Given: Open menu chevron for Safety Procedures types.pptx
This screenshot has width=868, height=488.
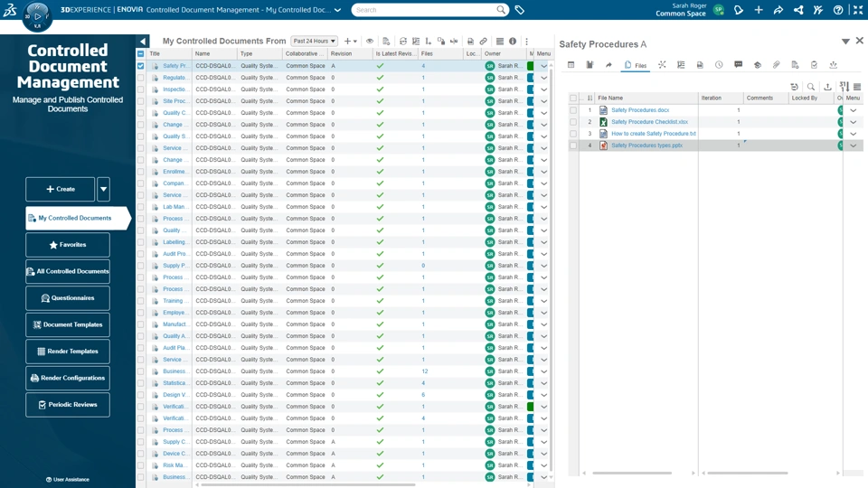Looking at the screenshot, I should (853, 145).
